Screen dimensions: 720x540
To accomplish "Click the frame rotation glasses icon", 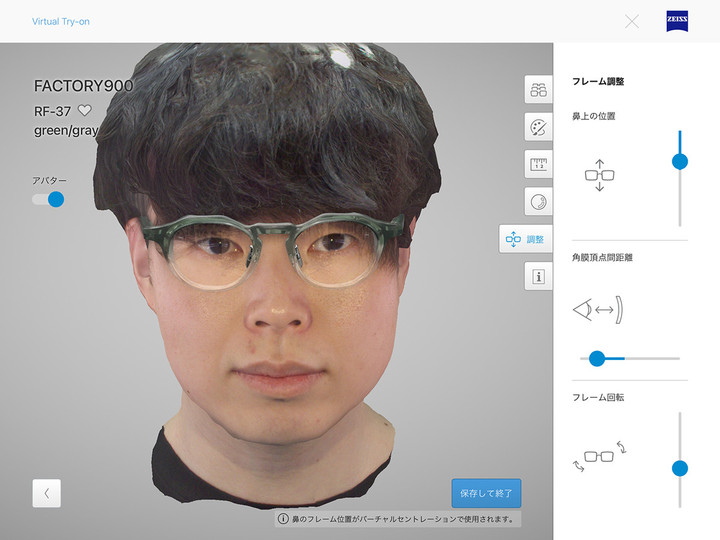I will (599, 456).
